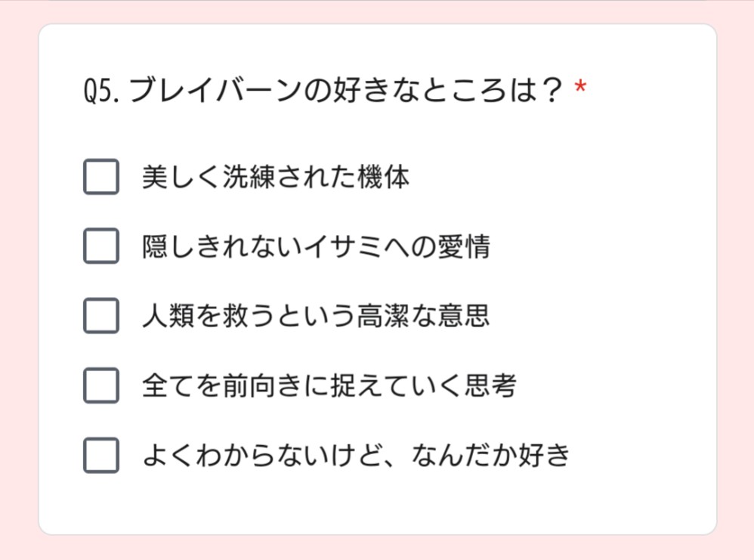Click the pink background outside the question card
Screen dimensions: 754x560
pos(19,302)
